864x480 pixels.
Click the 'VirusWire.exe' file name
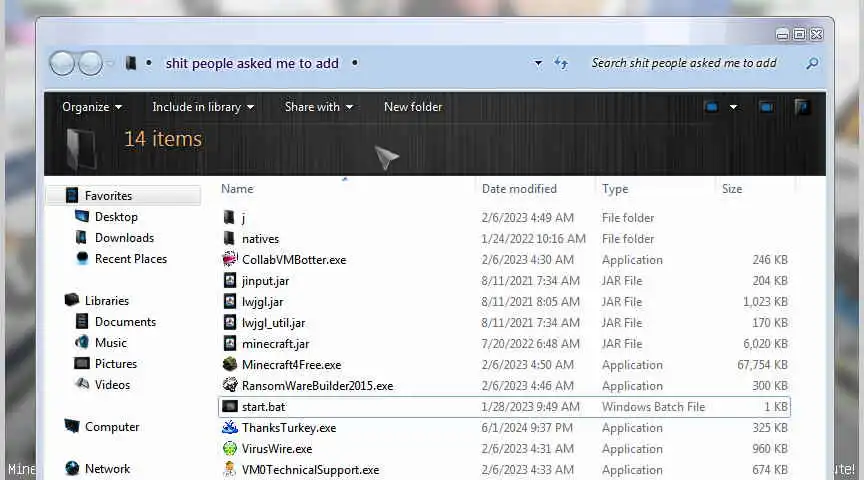coord(277,449)
